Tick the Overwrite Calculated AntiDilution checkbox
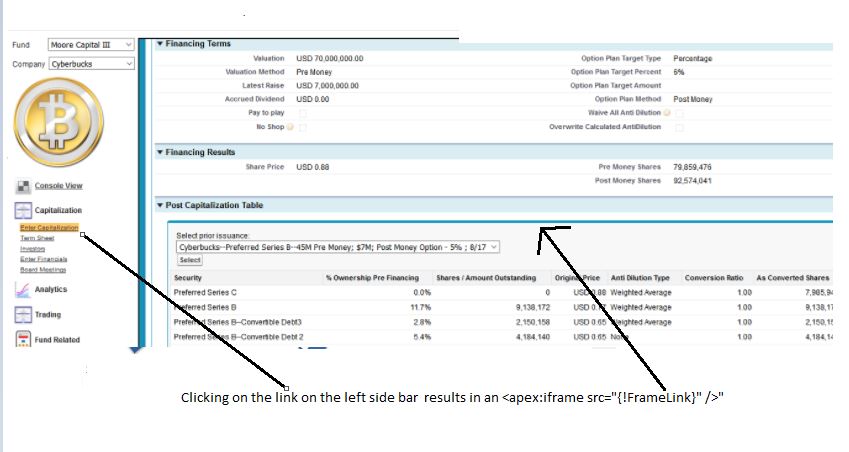 pyautogui.click(x=679, y=127)
